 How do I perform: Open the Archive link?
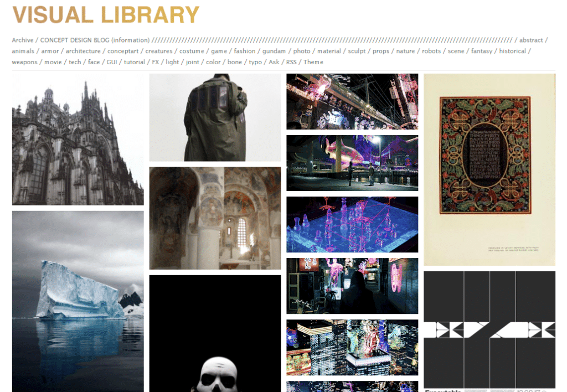[22, 40]
